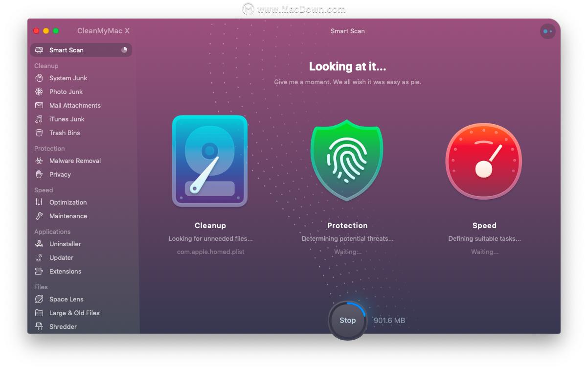
Task: Open the assistant dots button top right
Action: [x=547, y=31]
